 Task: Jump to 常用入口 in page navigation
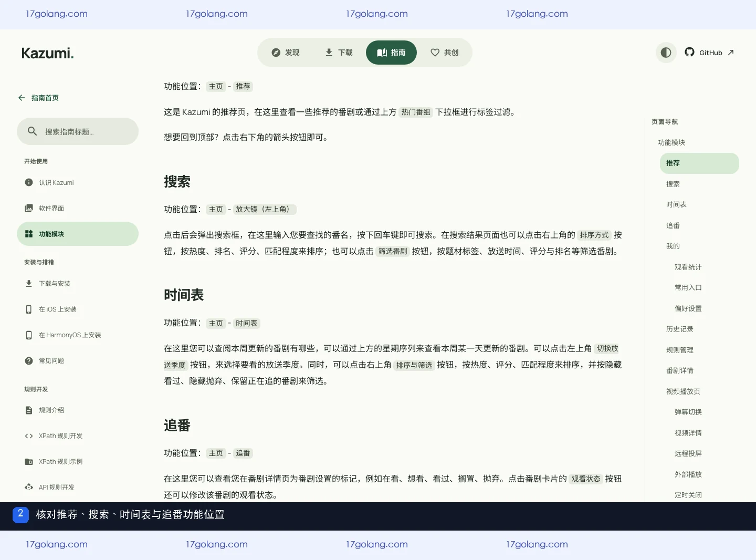[x=688, y=287]
